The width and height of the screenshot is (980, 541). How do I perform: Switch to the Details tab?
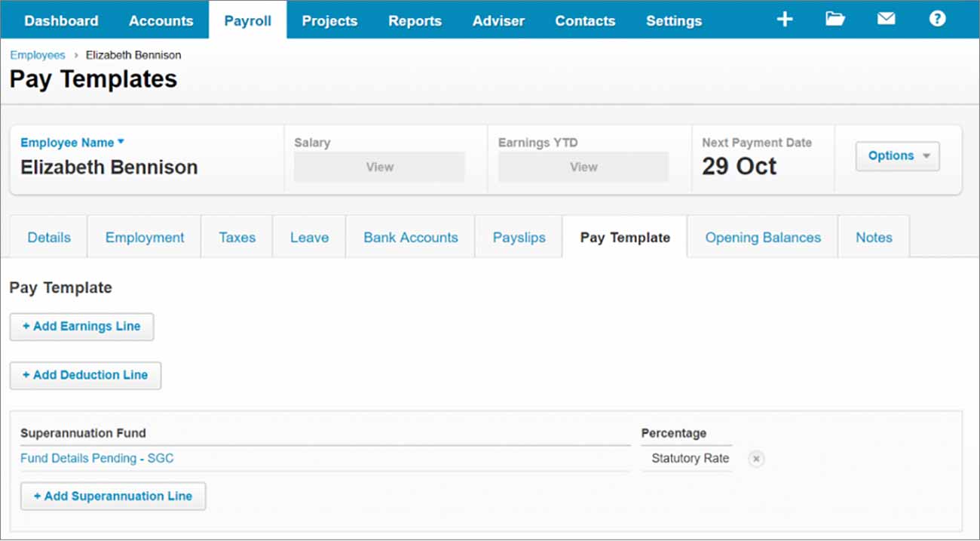coord(49,237)
